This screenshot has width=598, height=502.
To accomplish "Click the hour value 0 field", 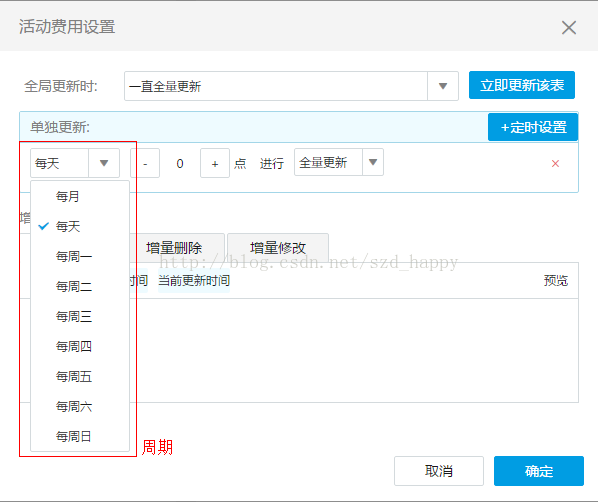I will click(180, 163).
